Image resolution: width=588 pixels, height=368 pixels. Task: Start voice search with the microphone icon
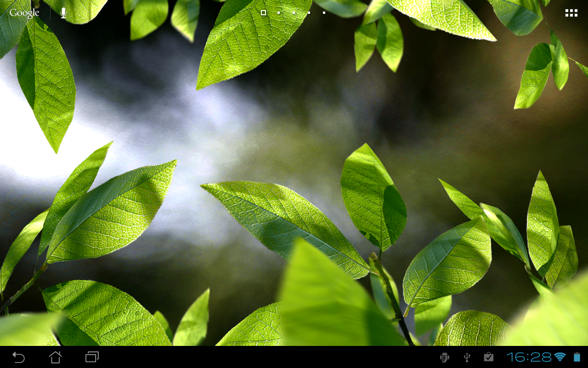coord(63,13)
